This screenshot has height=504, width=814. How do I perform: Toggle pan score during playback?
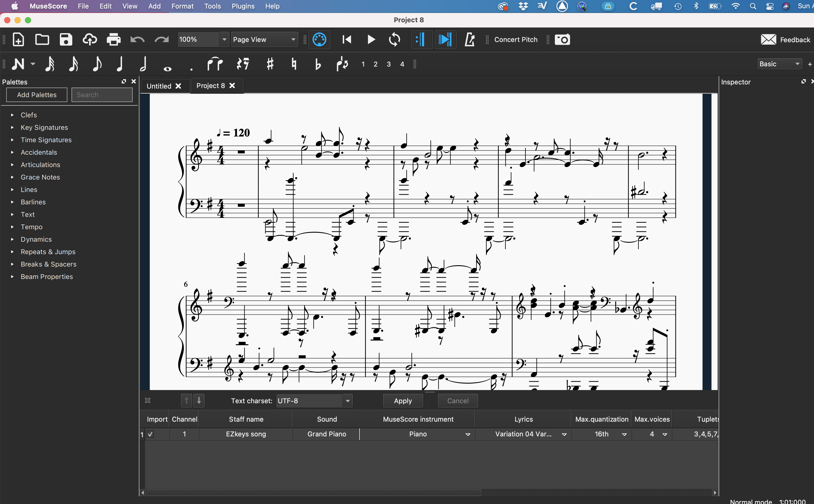[445, 40]
